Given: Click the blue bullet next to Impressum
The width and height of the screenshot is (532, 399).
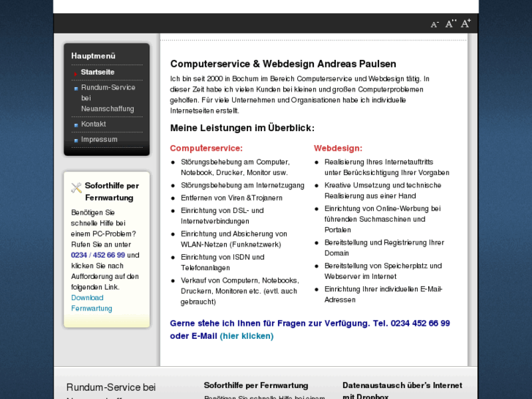Looking at the screenshot, I should [76, 141].
